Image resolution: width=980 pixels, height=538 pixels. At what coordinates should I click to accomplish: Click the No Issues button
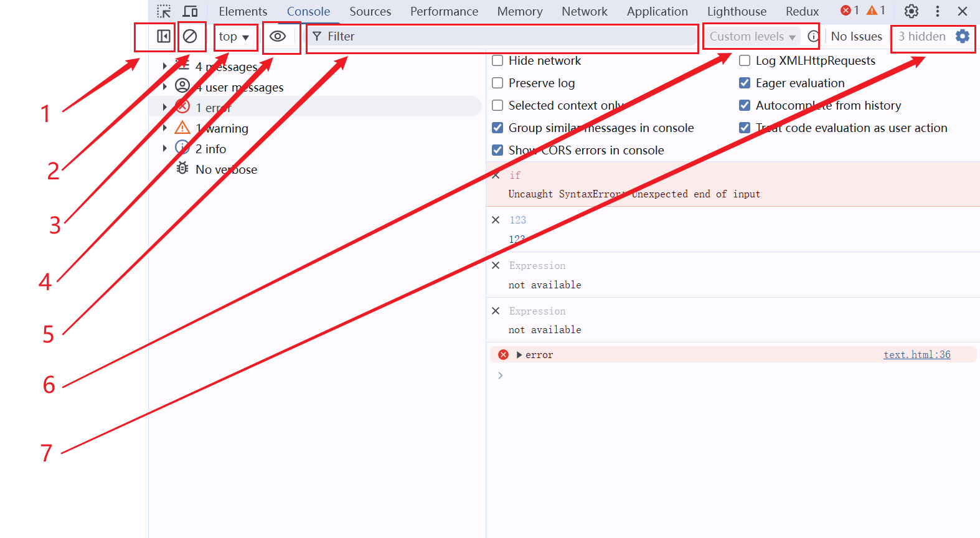coord(856,36)
